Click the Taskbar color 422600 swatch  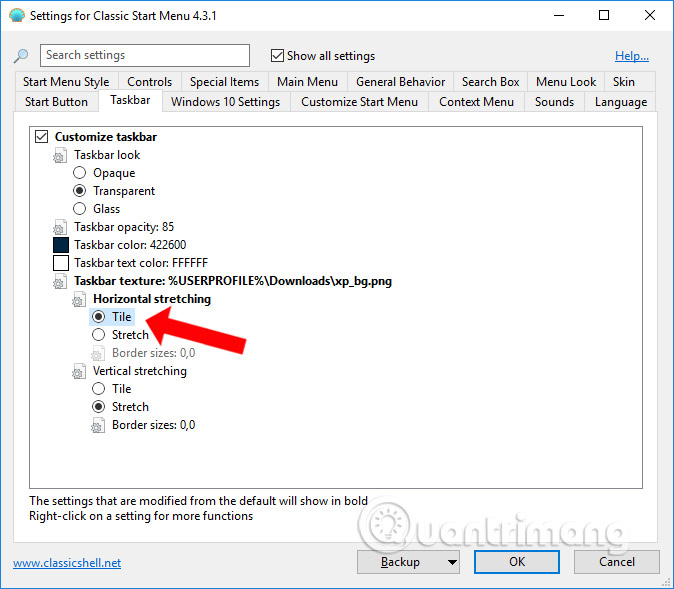click(x=61, y=245)
